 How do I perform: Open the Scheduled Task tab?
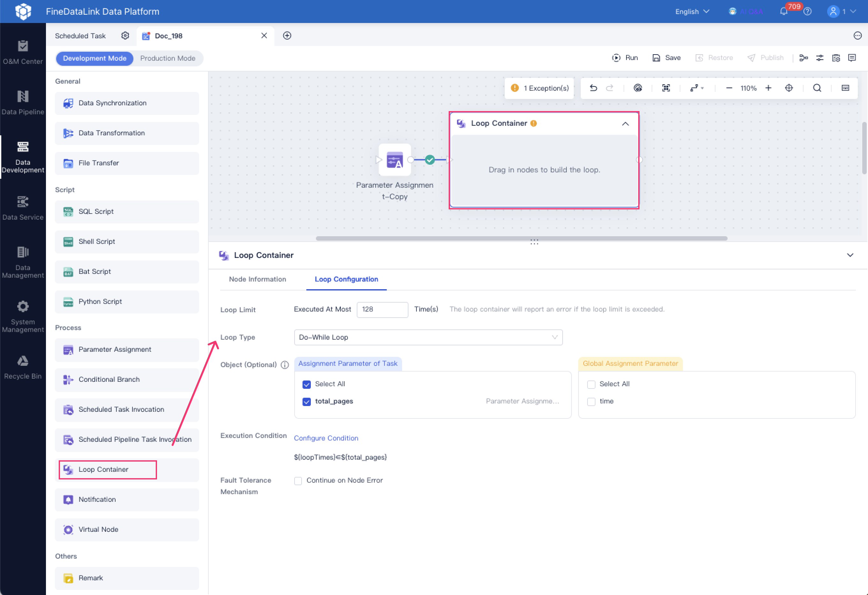coord(80,35)
